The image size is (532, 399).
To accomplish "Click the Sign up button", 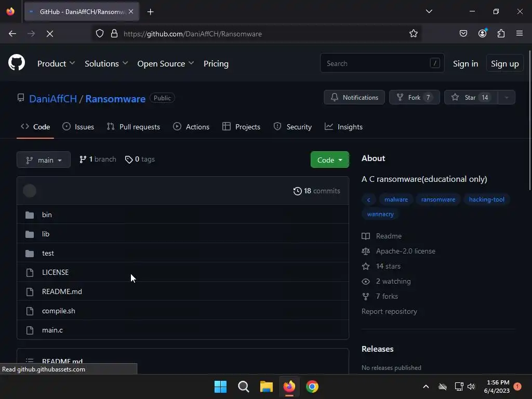I will tap(505, 63).
